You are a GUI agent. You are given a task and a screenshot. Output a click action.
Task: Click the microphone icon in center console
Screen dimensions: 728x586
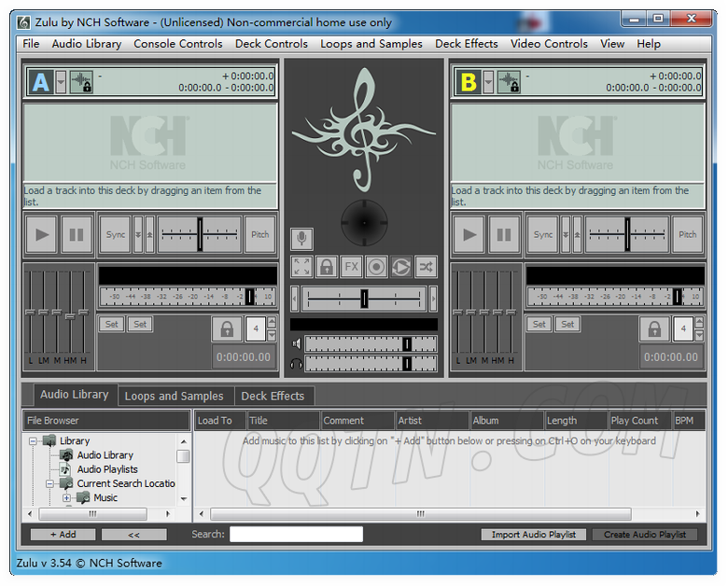pos(301,239)
